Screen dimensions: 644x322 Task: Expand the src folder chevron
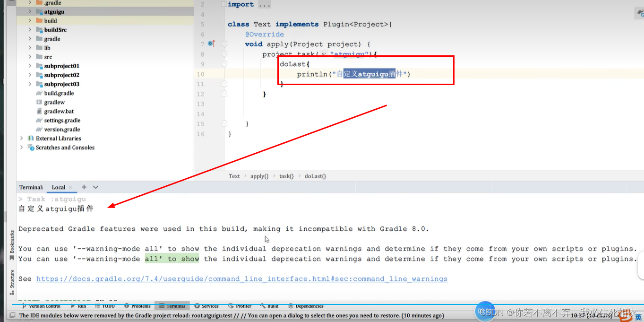click(x=30, y=57)
